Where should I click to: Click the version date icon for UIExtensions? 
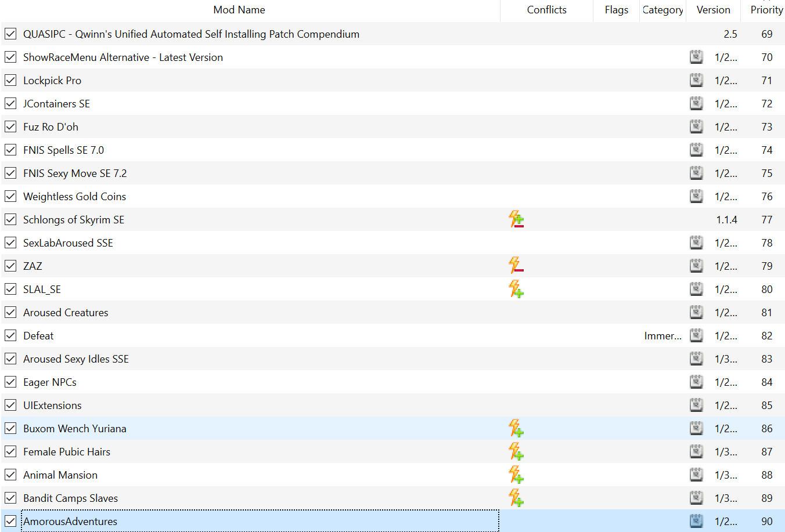point(696,405)
